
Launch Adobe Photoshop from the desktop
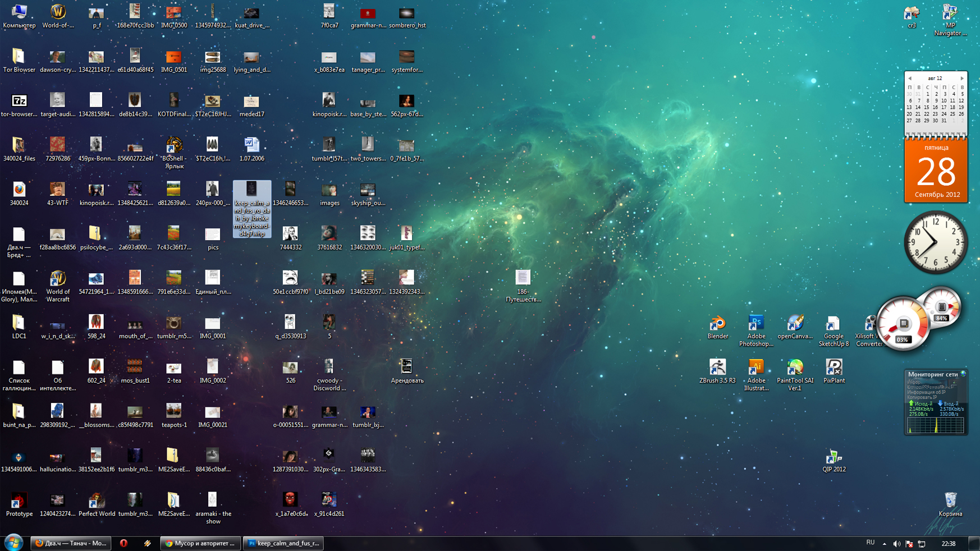[755, 324]
